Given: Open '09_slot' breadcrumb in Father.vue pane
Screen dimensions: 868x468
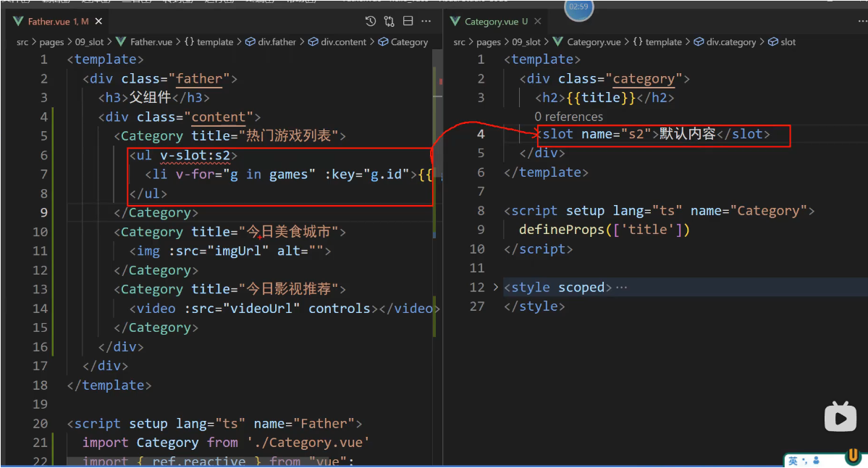Looking at the screenshot, I should pyautogui.click(x=89, y=42).
